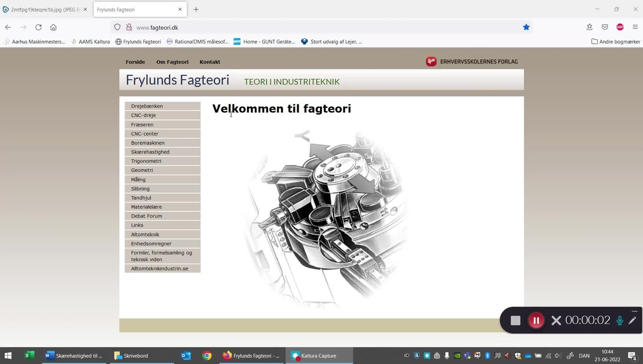Click the browser back arrow
This screenshot has height=364, width=643.
(x=8, y=27)
